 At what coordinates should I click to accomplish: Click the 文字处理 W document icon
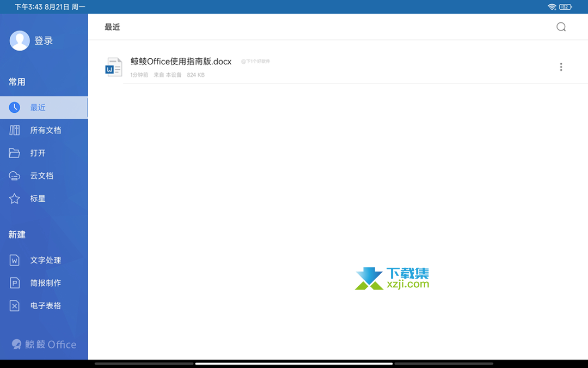pyautogui.click(x=14, y=260)
